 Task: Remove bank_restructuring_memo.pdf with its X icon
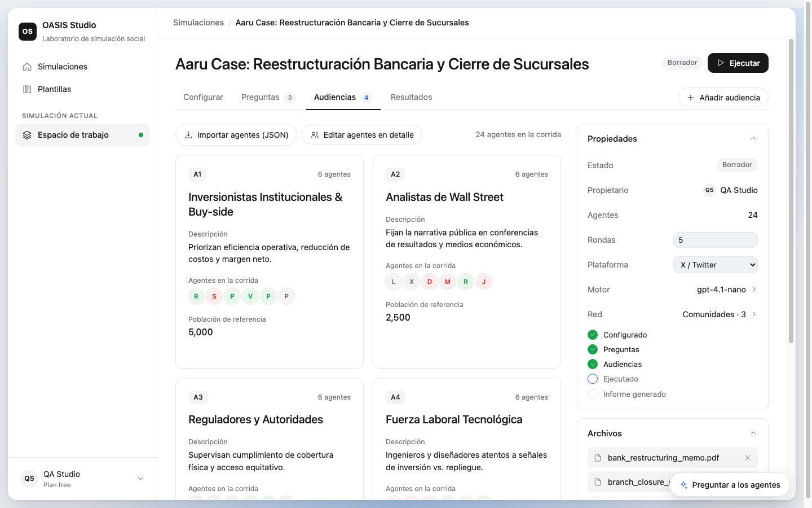pos(748,458)
